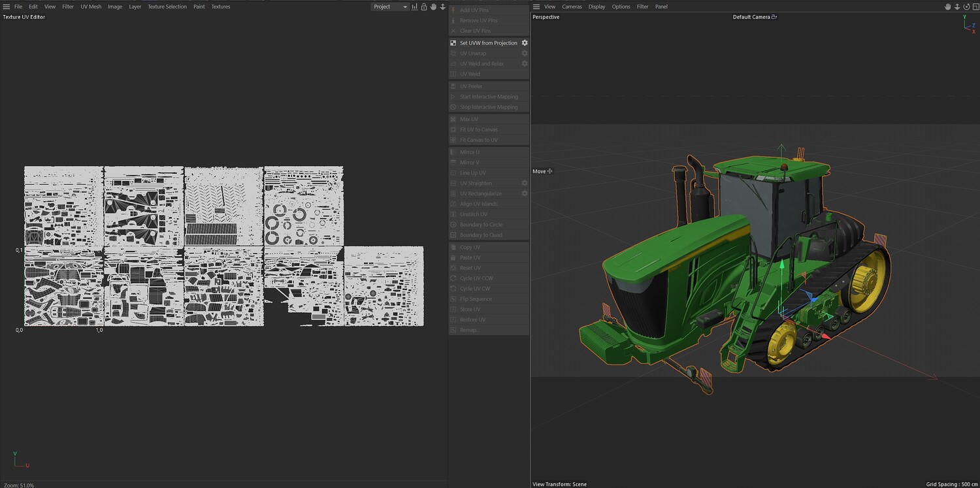Click the UV Weld button
This screenshot has width=980, height=488.
coord(489,74)
